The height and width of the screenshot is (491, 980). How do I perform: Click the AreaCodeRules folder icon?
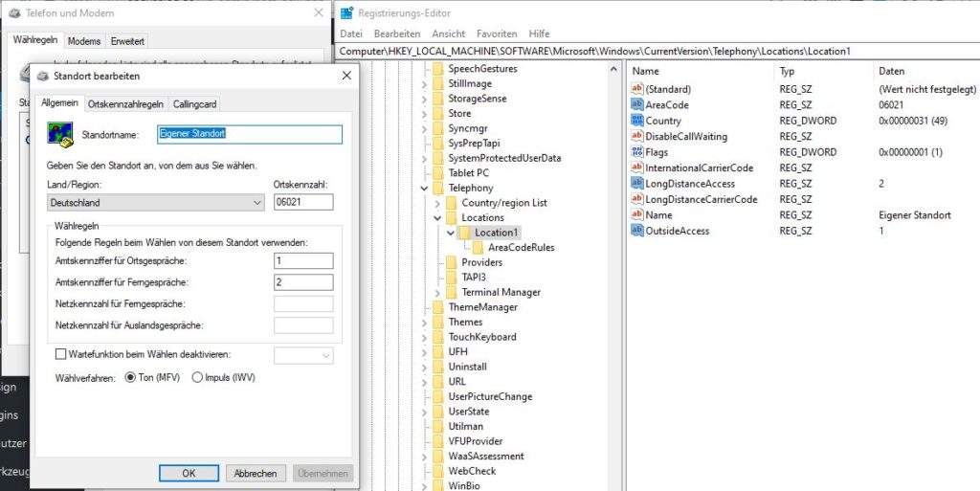(x=479, y=248)
